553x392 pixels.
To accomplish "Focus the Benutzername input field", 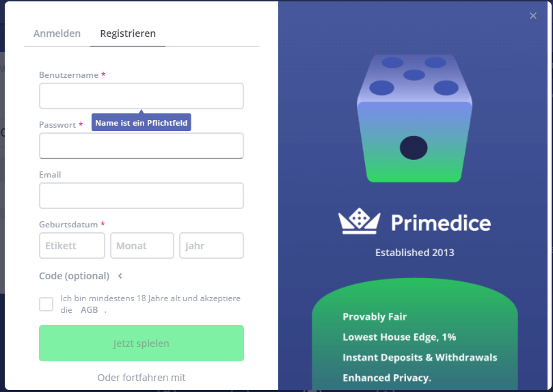I will click(x=141, y=96).
